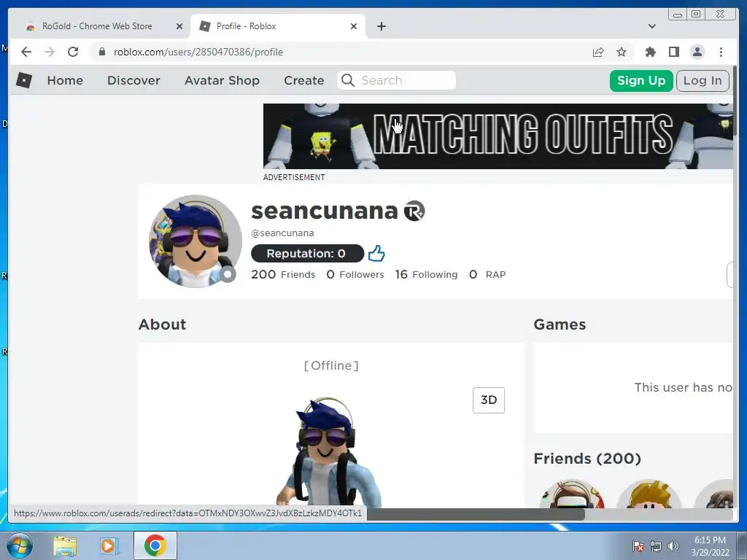Go back with the browser back arrow
747x560 pixels.
click(26, 52)
